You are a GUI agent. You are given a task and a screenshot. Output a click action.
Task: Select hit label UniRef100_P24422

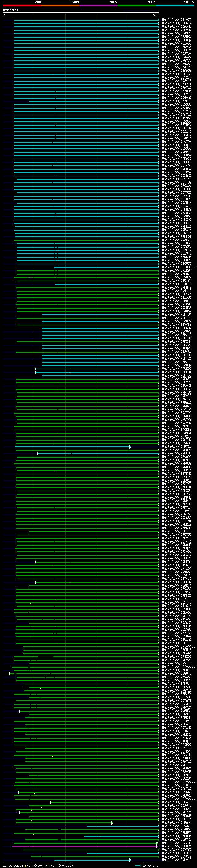pyautogui.click(x=177, y=57)
